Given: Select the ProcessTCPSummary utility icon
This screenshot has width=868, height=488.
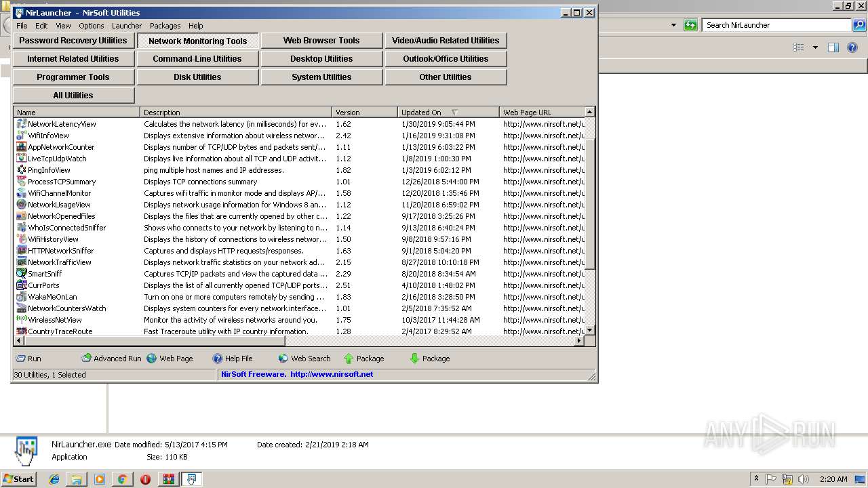Looking at the screenshot, I should tap(22, 182).
